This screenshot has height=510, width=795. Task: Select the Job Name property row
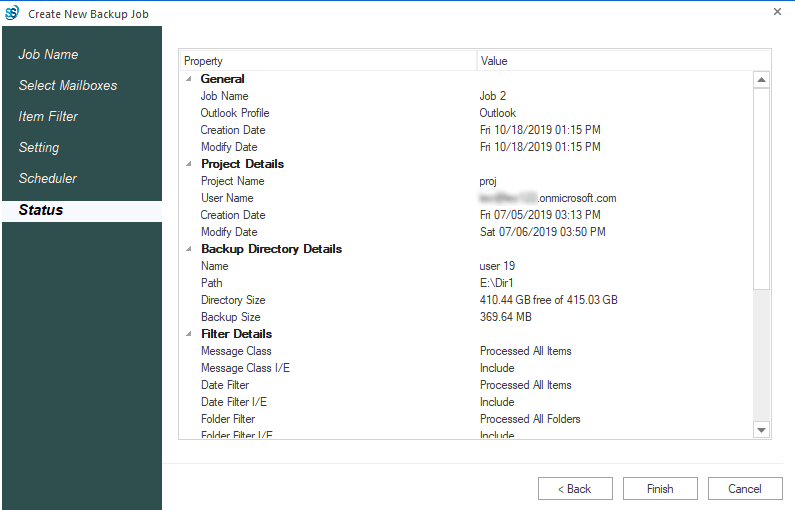(x=466, y=96)
